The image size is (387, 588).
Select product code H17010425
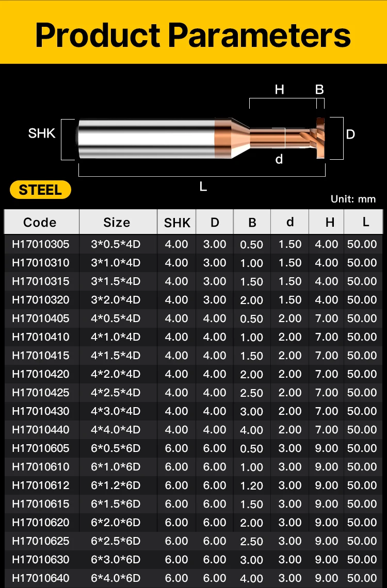(40, 392)
